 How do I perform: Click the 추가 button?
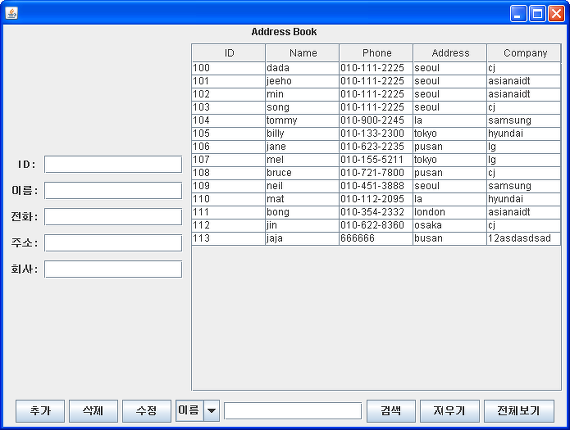coord(40,411)
